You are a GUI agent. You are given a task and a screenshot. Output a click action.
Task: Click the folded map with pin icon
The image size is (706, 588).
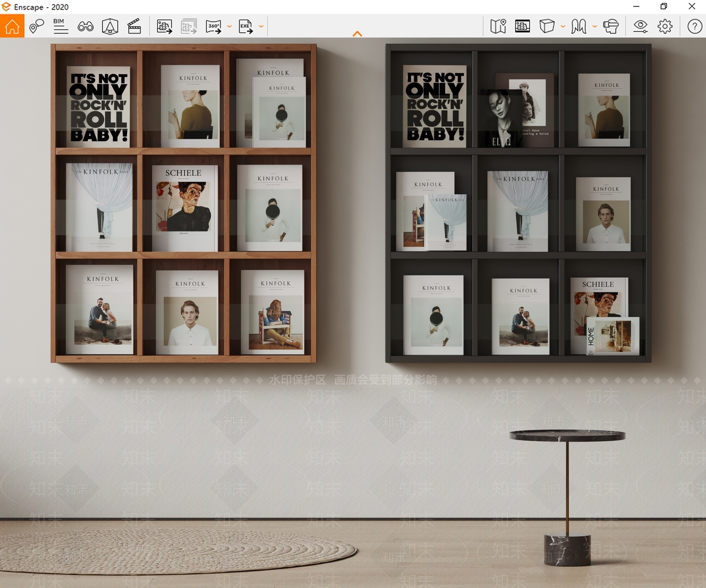[498, 26]
